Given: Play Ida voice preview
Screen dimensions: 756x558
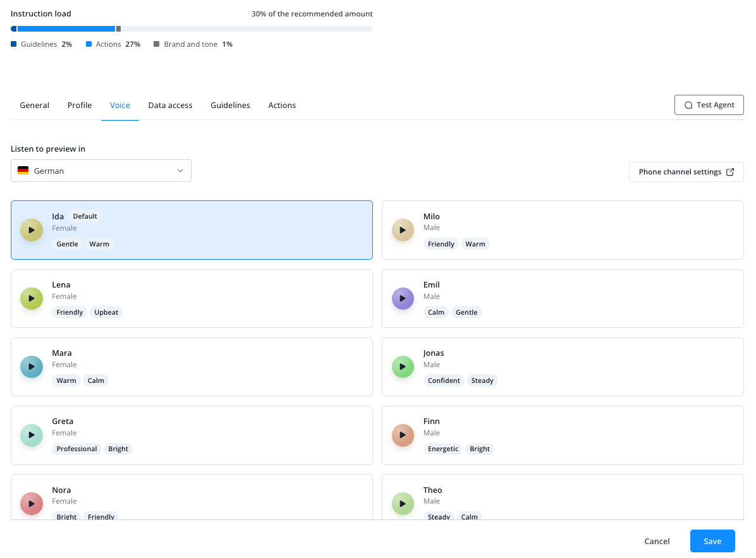Looking at the screenshot, I should point(32,230).
